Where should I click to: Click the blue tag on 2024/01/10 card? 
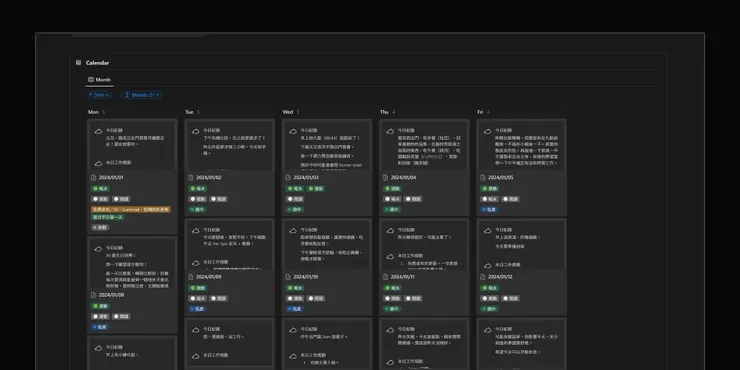pyautogui.click(x=294, y=309)
